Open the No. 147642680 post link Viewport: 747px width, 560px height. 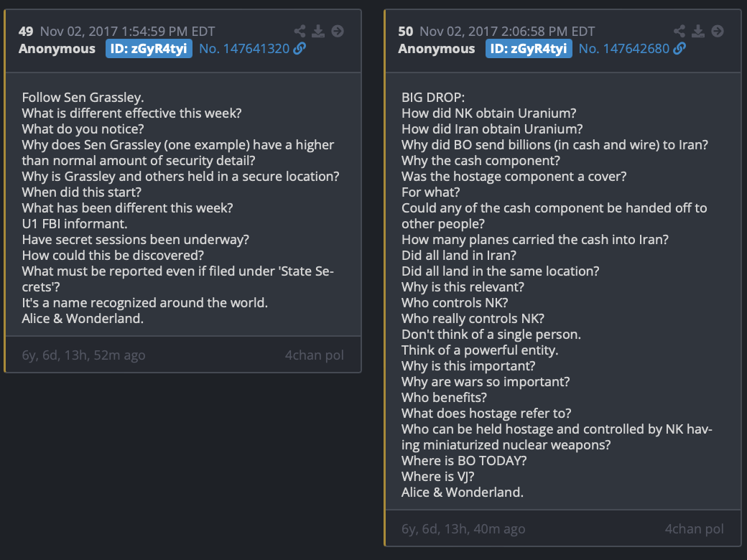click(x=623, y=49)
